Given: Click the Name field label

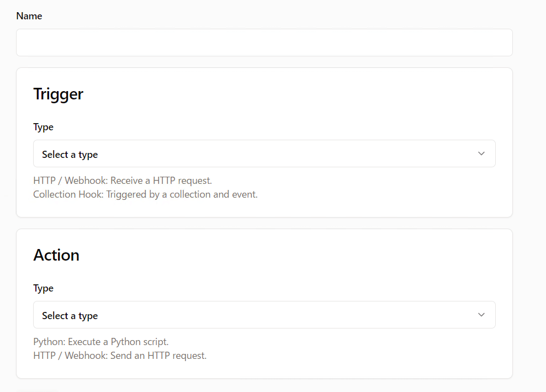Looking at the screenshot, I should coord(29,16).
